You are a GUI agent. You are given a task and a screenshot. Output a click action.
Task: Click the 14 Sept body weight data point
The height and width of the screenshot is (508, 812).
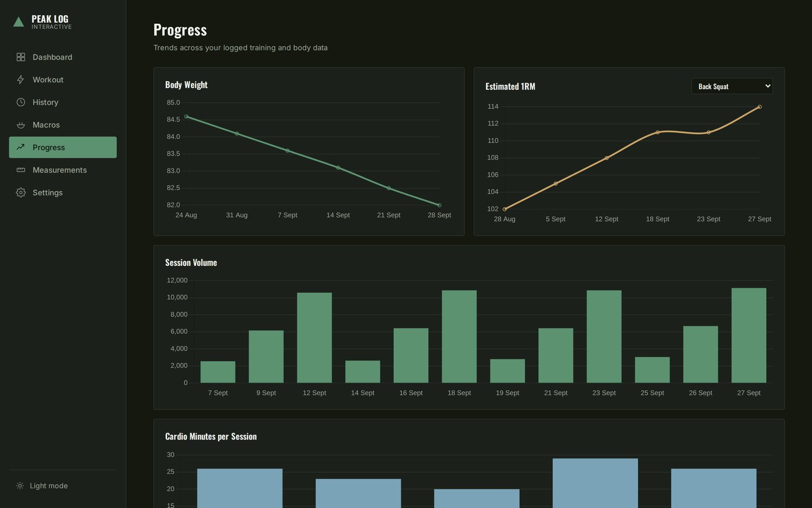338,168
